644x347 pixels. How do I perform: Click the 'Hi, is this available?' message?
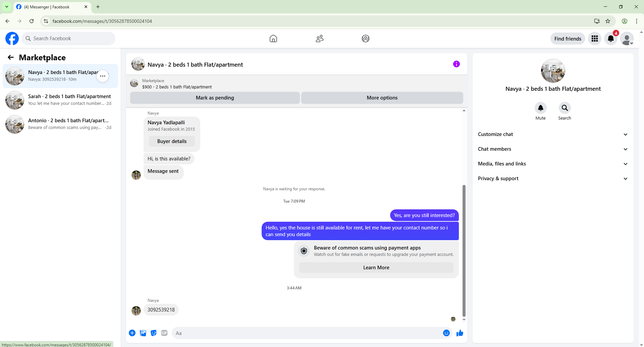(x=169, y=159)
